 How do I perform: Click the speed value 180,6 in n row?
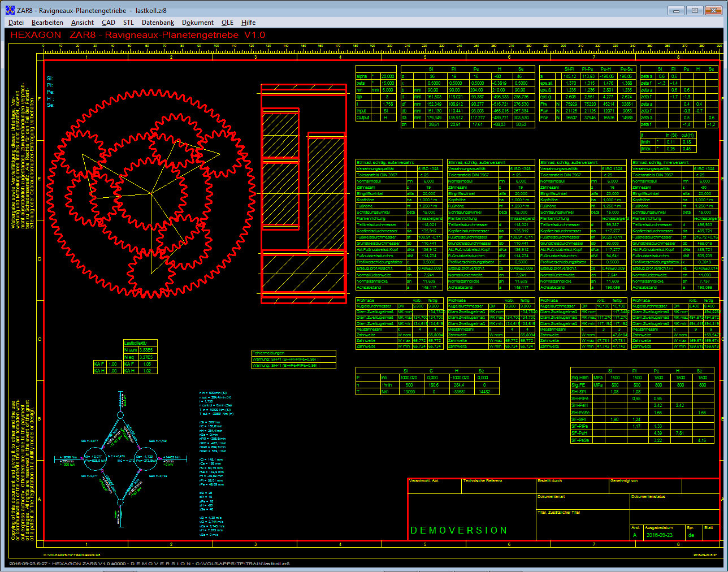(432, 385)
